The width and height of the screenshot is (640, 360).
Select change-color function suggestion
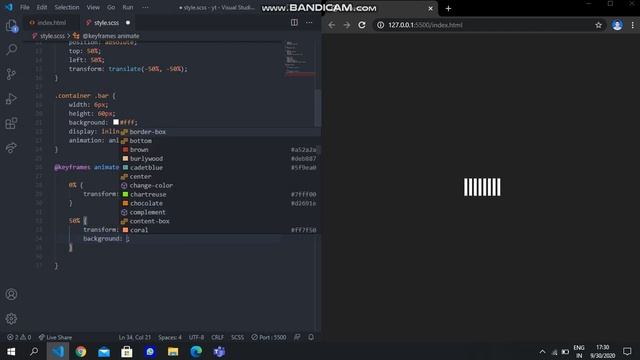(219, 186)
